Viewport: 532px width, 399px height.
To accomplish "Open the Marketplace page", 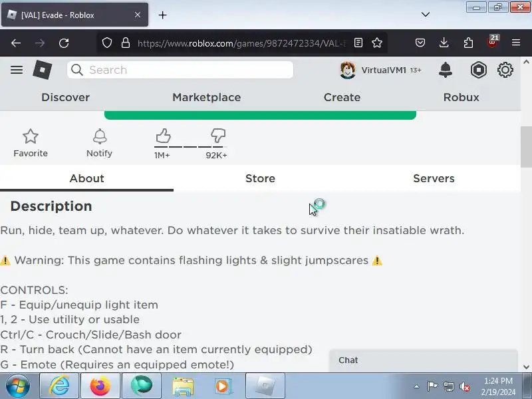I will [x=207, y=97].
